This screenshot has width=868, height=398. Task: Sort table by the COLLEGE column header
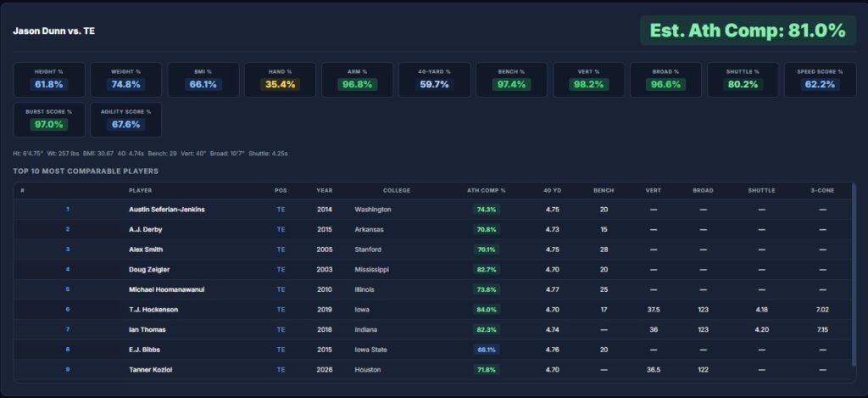[396, 190]
